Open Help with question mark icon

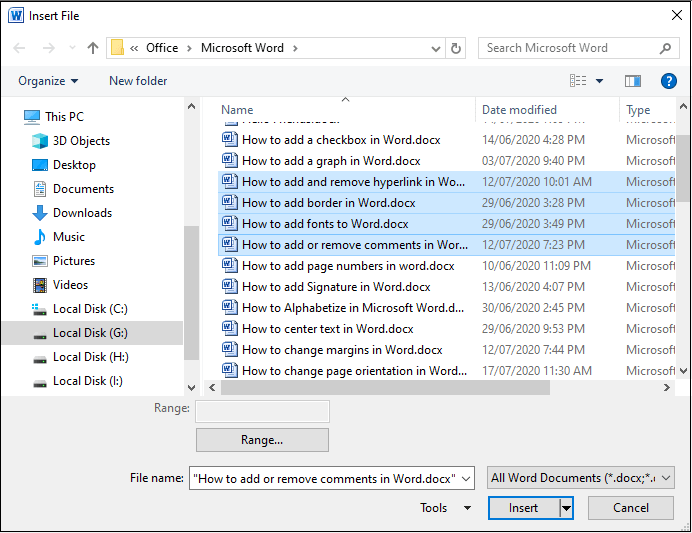tap(669, 81)
